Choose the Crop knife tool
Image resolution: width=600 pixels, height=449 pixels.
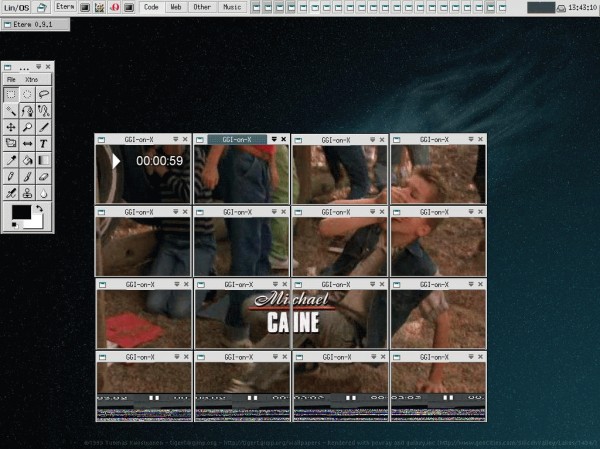44,127
